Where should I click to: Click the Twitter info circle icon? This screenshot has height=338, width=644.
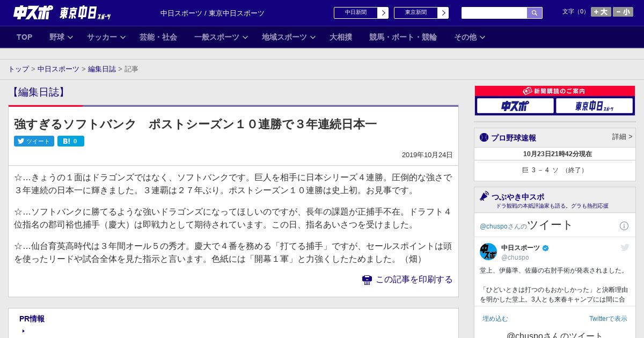point(624,226)
